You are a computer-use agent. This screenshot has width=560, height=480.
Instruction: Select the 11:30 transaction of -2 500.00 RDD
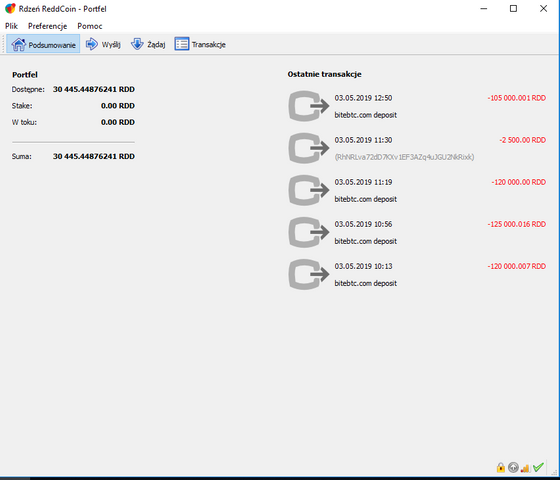pyautogui.click(x=417, y=148)
